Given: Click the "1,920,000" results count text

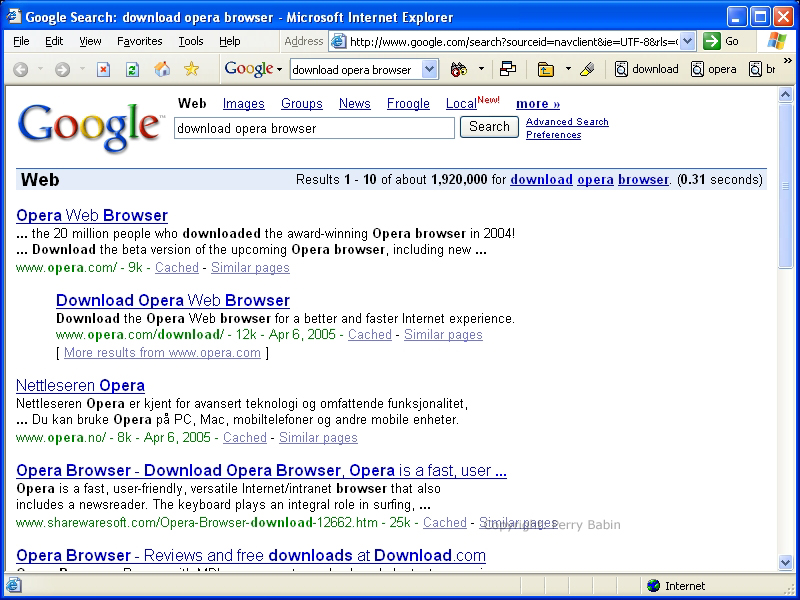Looking at the screenshot, I should pos(459,180).
